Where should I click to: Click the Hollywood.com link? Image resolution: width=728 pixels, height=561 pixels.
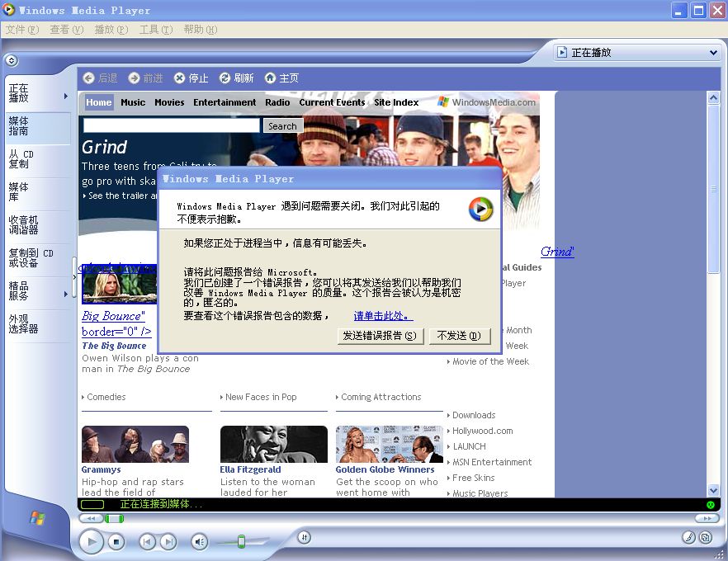click(482, 431)
